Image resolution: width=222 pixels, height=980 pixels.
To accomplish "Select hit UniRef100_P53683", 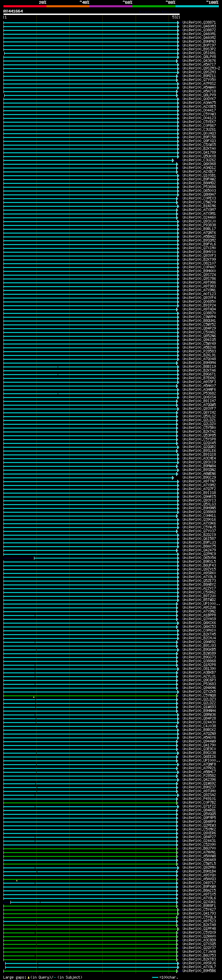I will click(x=199, y=684).
